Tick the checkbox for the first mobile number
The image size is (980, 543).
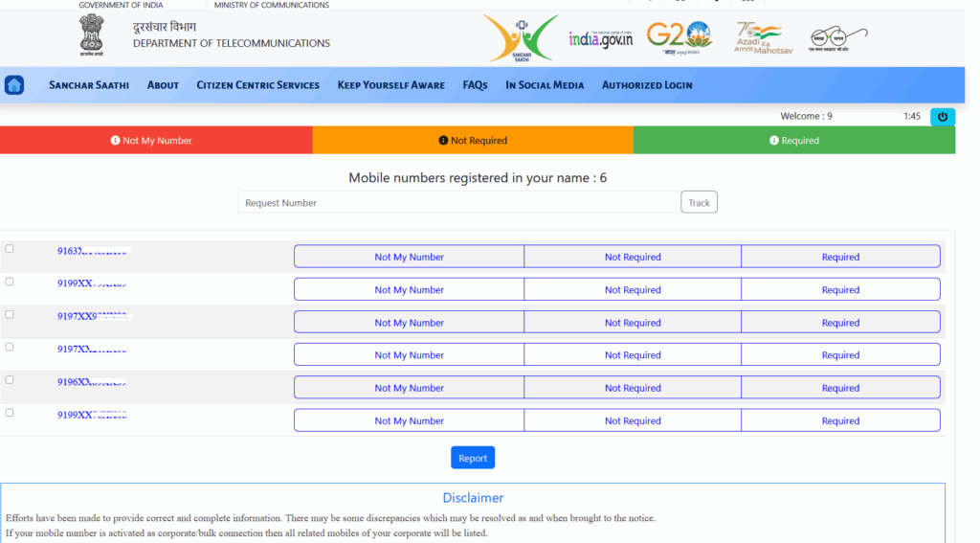pos(10,249)
